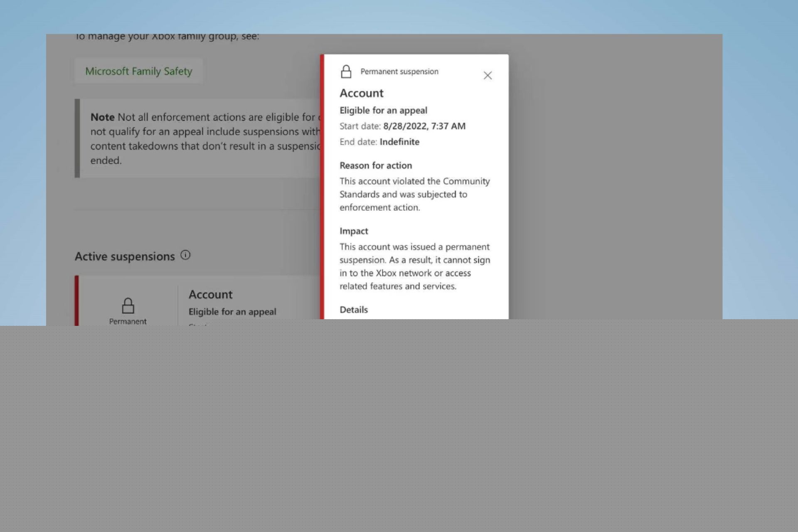Image resolution: width=798 pixels, height=532 pixels.
Task: Select the 'Permanent' label under the card lock
Action: point(128,321)
